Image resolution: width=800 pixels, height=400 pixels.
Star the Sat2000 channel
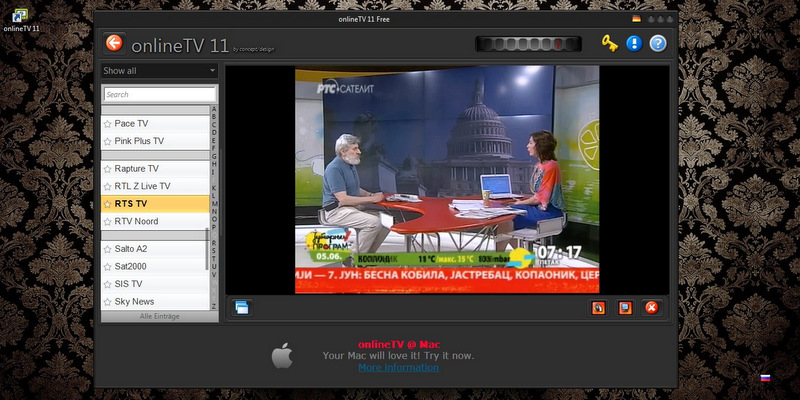pyautogui.click(x=107, y=267)
